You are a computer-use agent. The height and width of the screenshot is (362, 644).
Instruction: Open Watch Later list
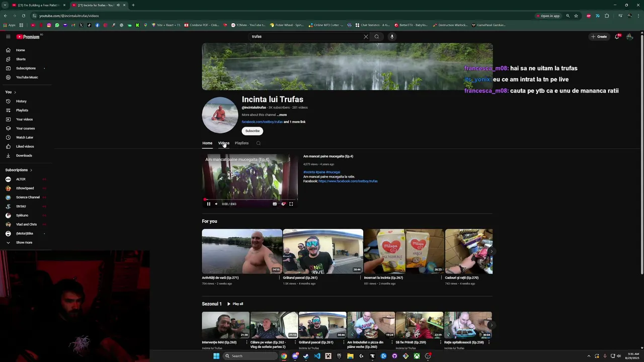coord(25,137)
